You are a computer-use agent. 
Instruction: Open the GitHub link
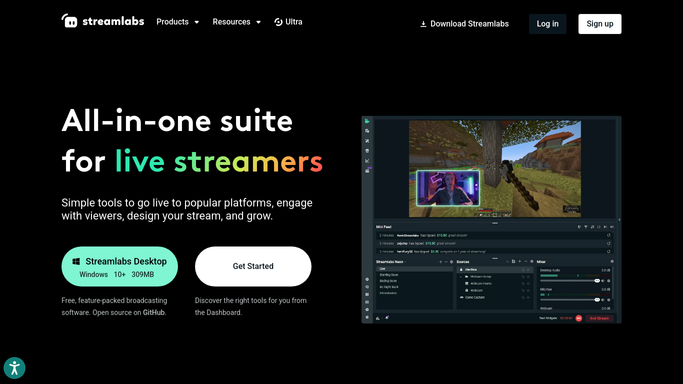(154, 312)
